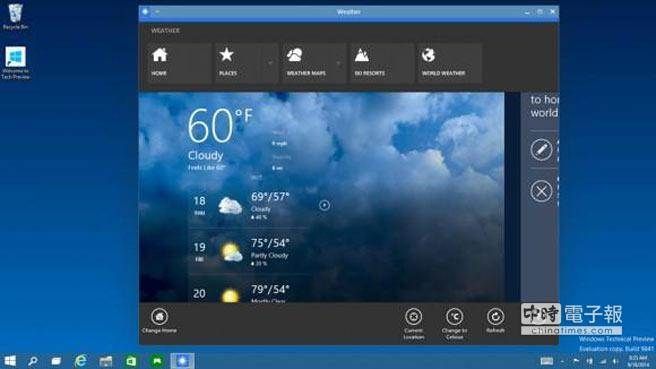Open taskbar Search magnifier
This screenshot has width=656, height=369.
[x=33, y=361]
